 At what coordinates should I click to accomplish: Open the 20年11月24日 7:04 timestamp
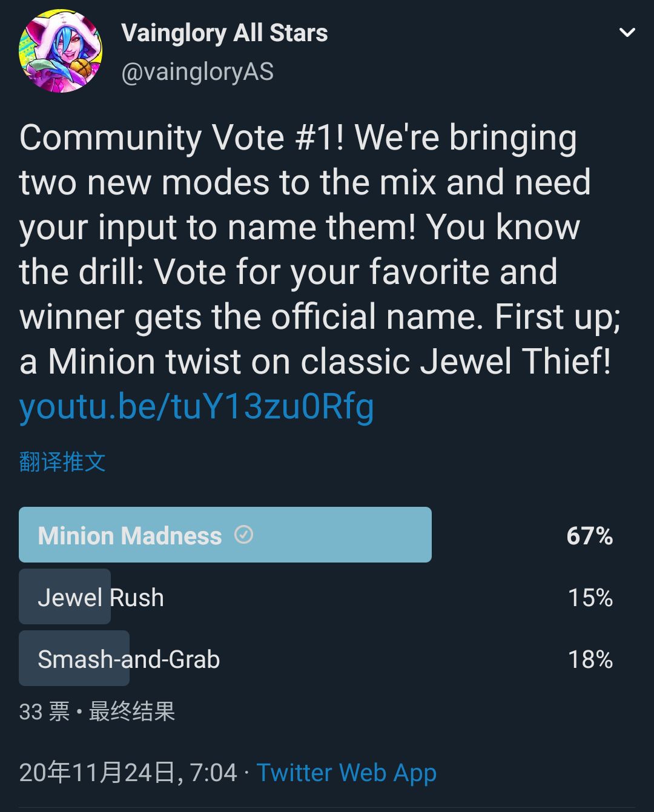128,773
